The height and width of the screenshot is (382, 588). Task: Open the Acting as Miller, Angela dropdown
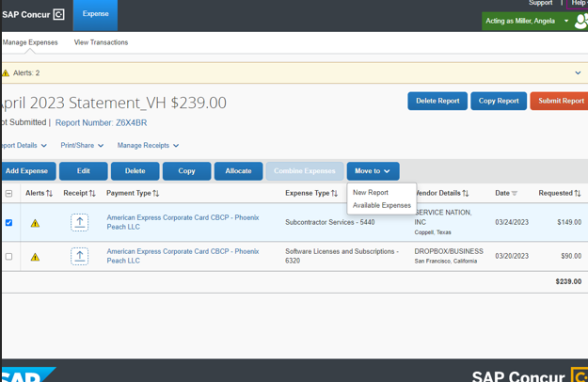pyautogui.click(x=527, y=21)
